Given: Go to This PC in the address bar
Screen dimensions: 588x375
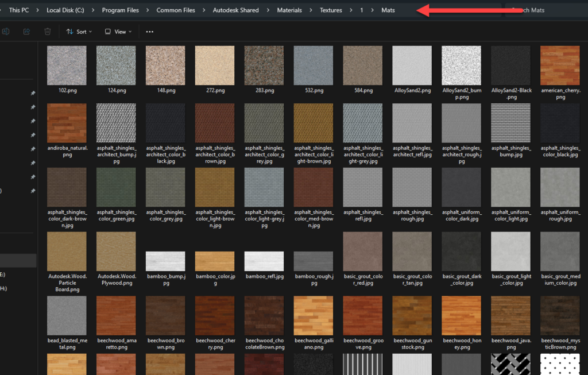Looking at the screenshot, I should [x=19, y=10].
